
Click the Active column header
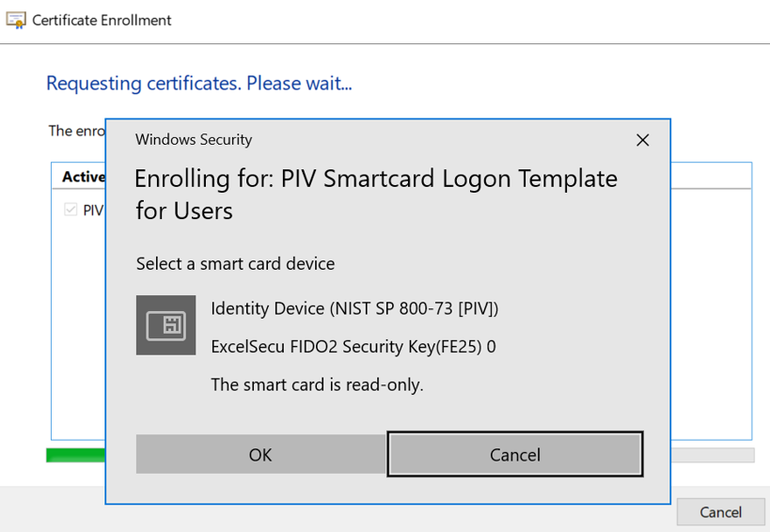pyautogui.click(x=83, y=177)
